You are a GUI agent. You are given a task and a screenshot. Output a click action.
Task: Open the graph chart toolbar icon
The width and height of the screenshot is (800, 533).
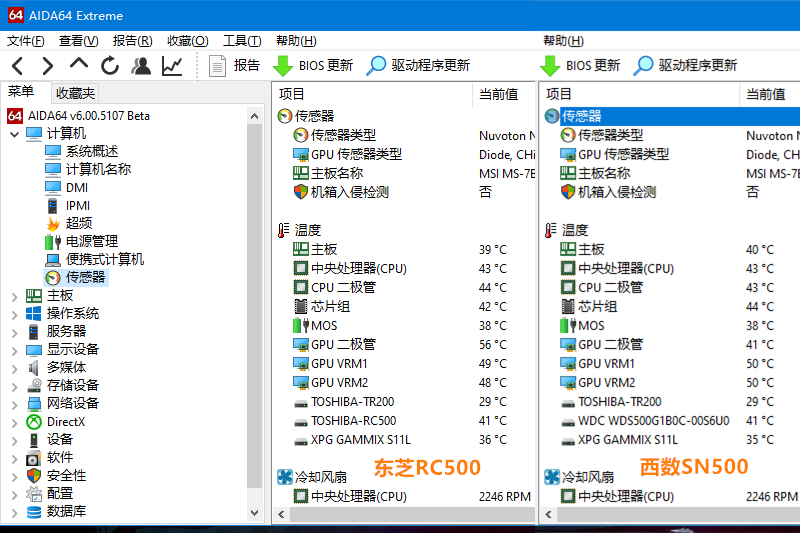pyautogui.click(x=172, y=66)
